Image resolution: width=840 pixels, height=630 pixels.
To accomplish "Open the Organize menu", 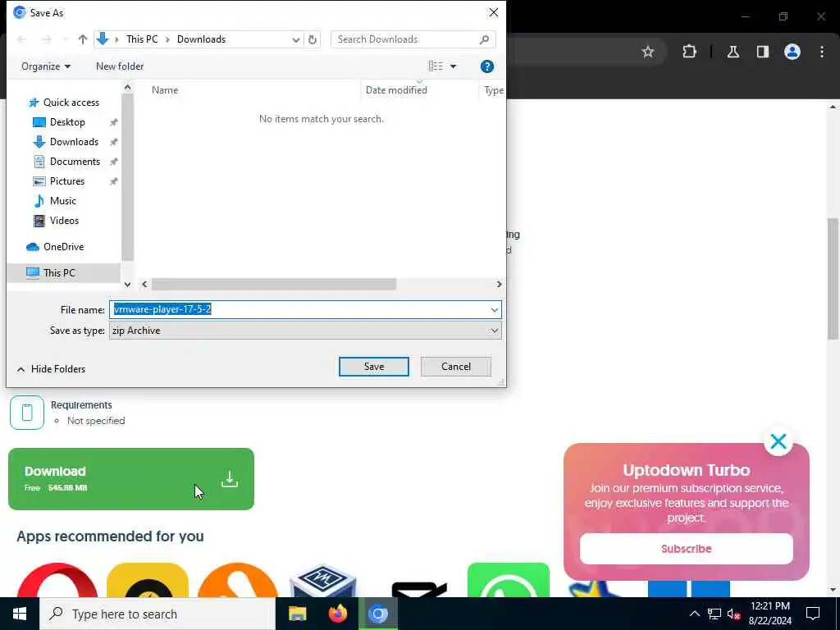I will tap(46, 66).
